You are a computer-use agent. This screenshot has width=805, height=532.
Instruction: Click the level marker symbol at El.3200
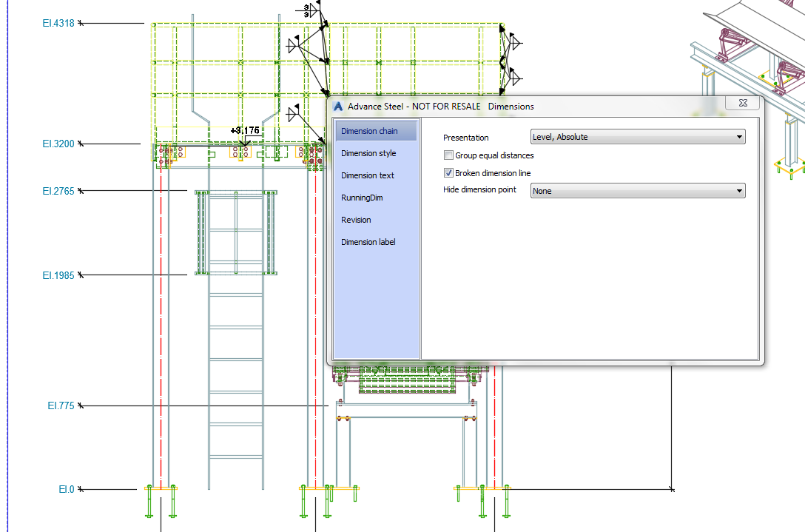(80, 144)
